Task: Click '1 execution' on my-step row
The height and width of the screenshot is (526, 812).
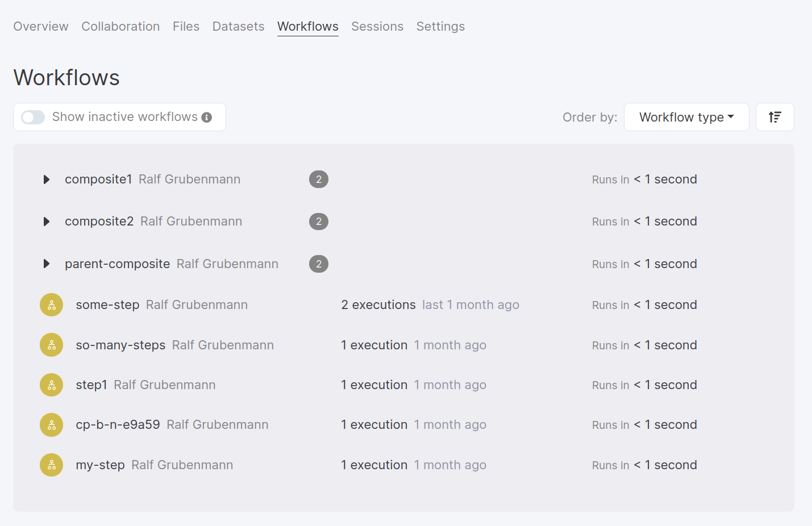Action: 374,465
